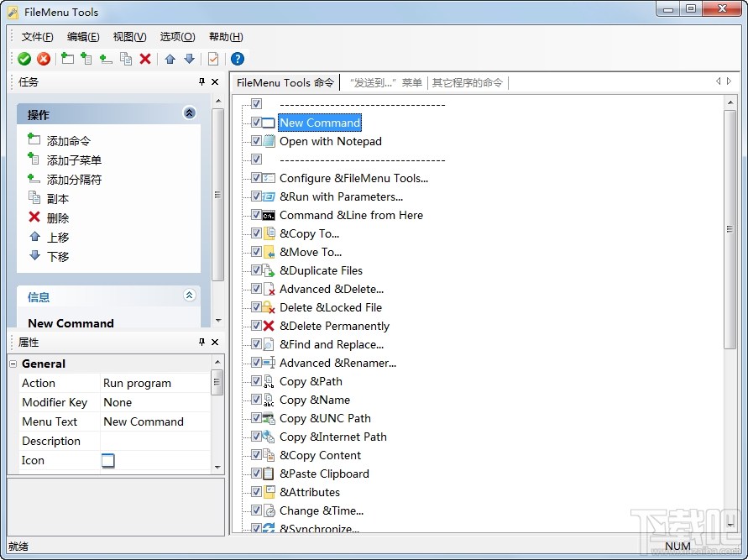Image resolution: width=748 pixels, height=560 pixels.
Task: Uncheck the Advanced Renamer checkbox
Action: click(256, 363)
